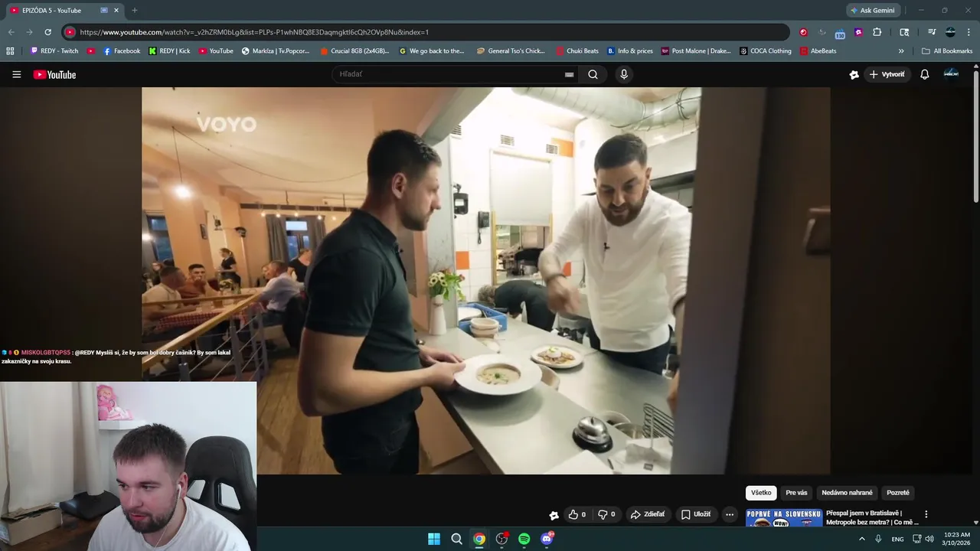
Task: View site information icon in address bar
Action: click(x=70, y=32)
